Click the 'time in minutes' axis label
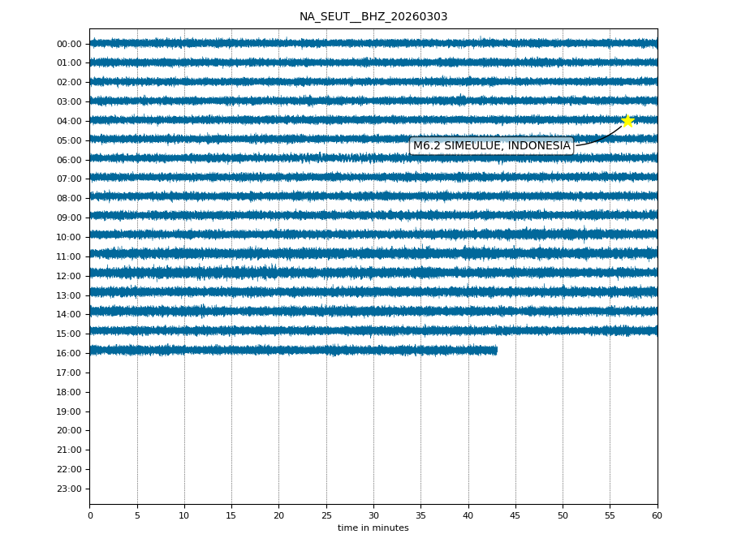 coord(373,528)
